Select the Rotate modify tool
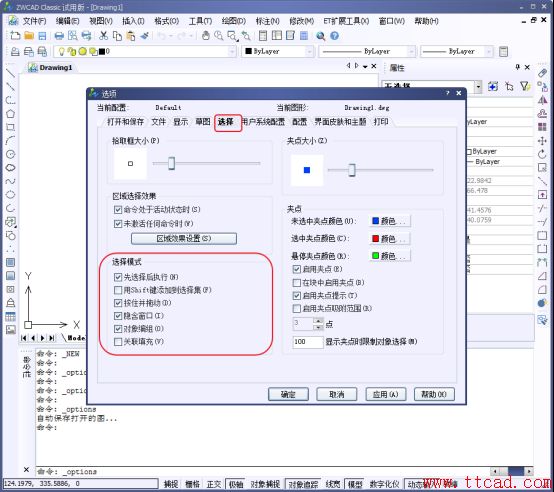The width and height of the screenshot is (554, 492). click(x=542, y=154)
